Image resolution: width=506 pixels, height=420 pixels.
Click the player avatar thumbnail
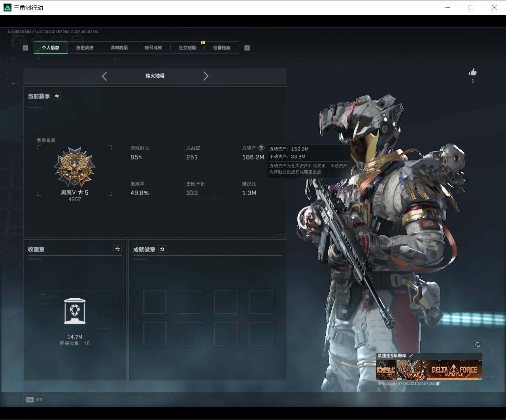(386, 370)
